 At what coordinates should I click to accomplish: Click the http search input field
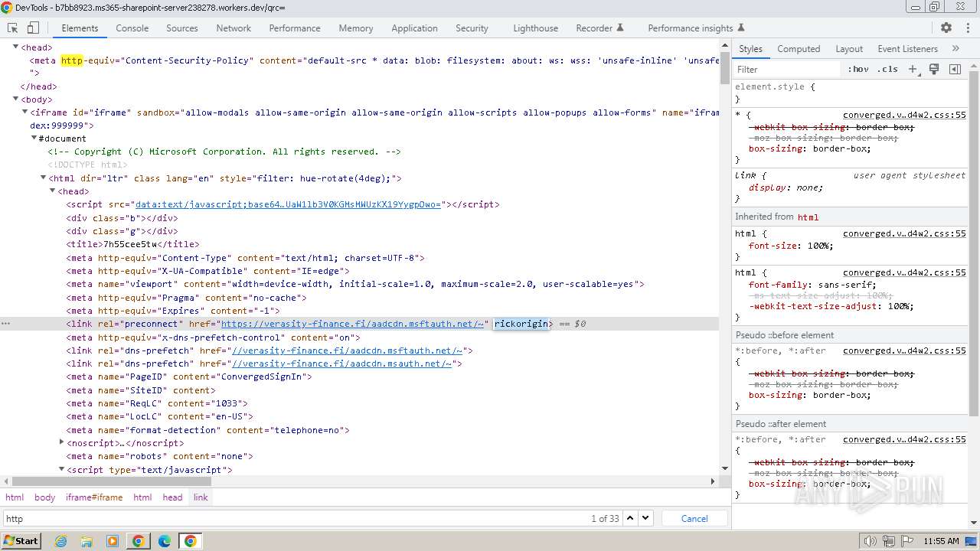click(x=295, y=518)
